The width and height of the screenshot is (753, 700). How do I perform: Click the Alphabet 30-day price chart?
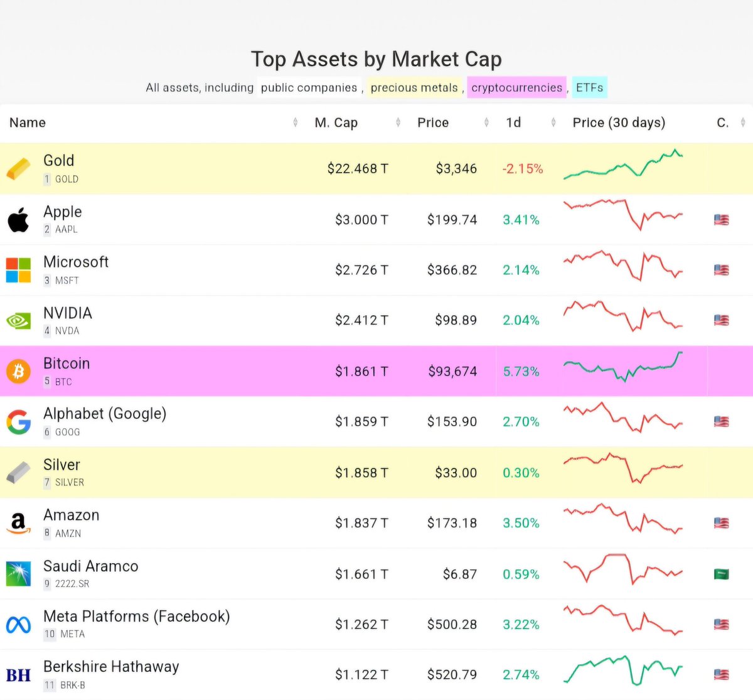click(623, 417)
